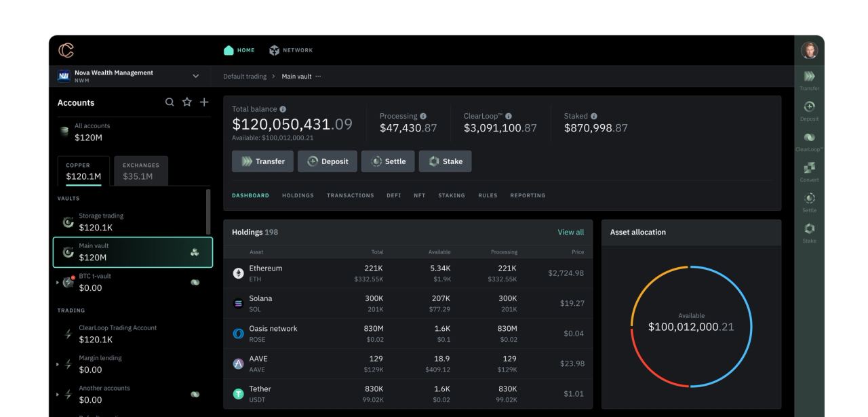Add a new account with plus icon
Viewport: 868px width, 417px height.
[204, 102]
